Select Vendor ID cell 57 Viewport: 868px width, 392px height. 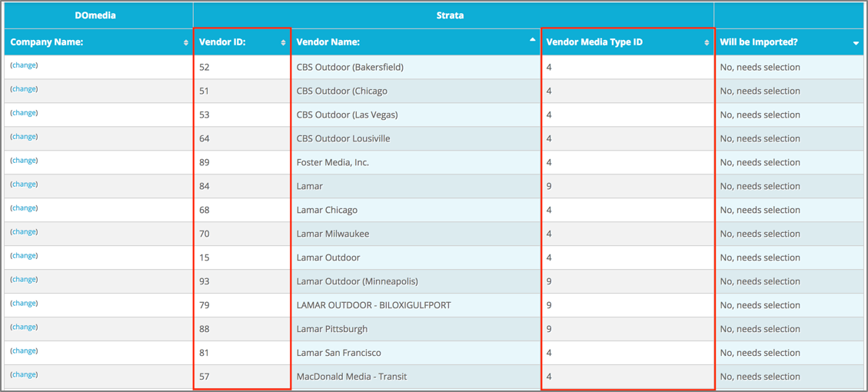242,377
